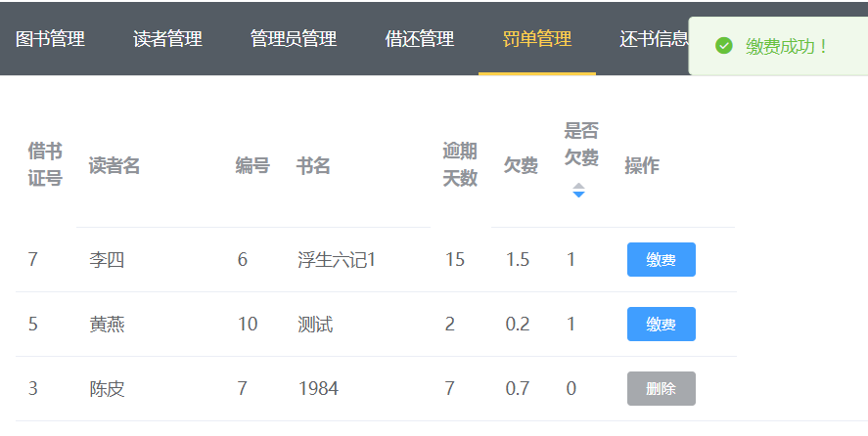
Task: Click the 是否欠费 column header
Action: coord(581,144)
